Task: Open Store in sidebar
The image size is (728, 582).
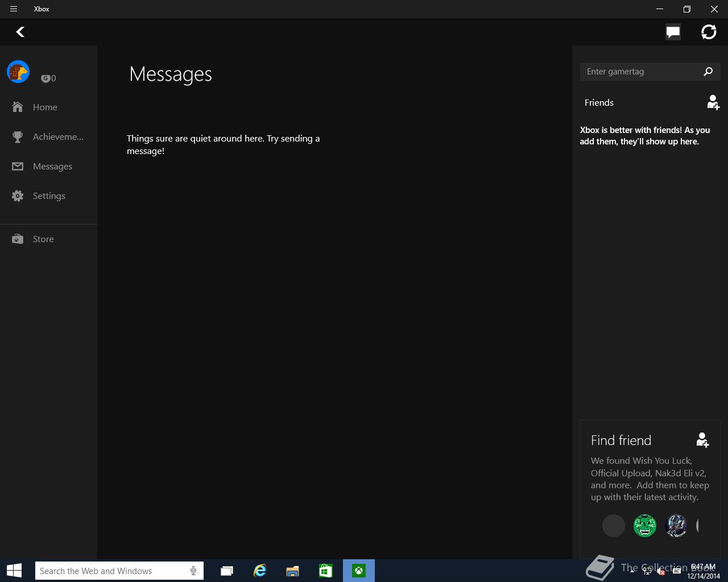Action: click(48, 239)
